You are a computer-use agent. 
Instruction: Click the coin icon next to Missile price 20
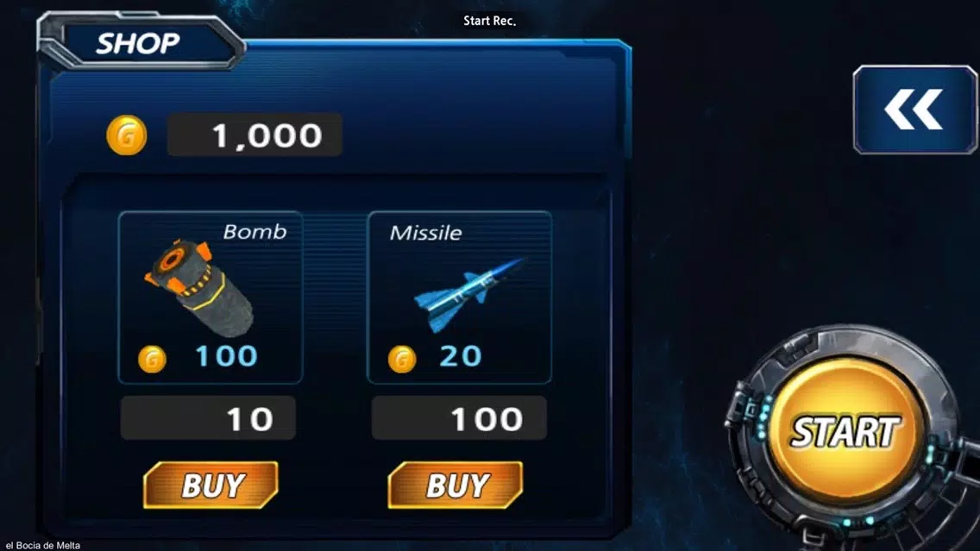click(x=402, y=360)
